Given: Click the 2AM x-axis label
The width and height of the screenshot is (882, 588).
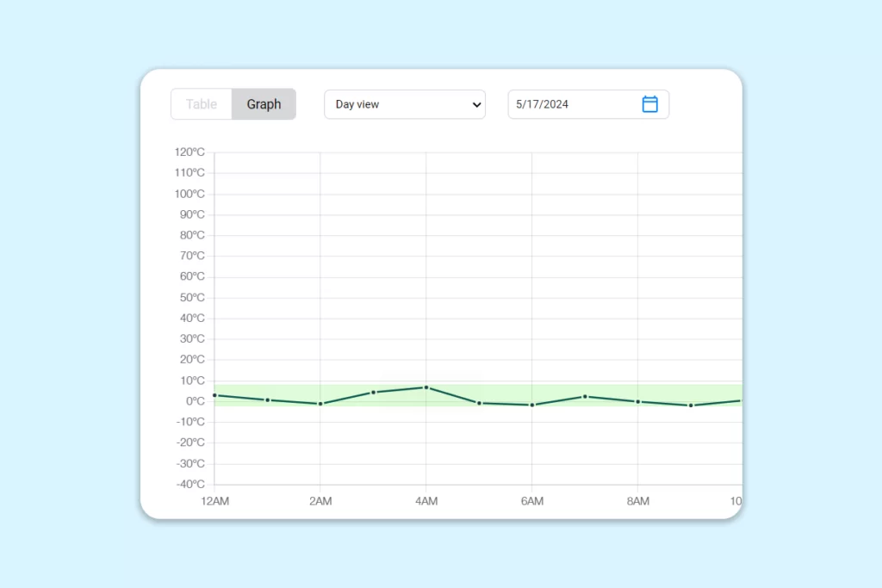Looking at the screenshot, I should 320,501.
